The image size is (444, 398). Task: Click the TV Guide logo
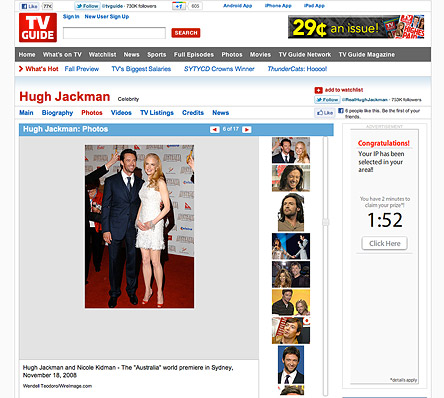pos(38,28)
